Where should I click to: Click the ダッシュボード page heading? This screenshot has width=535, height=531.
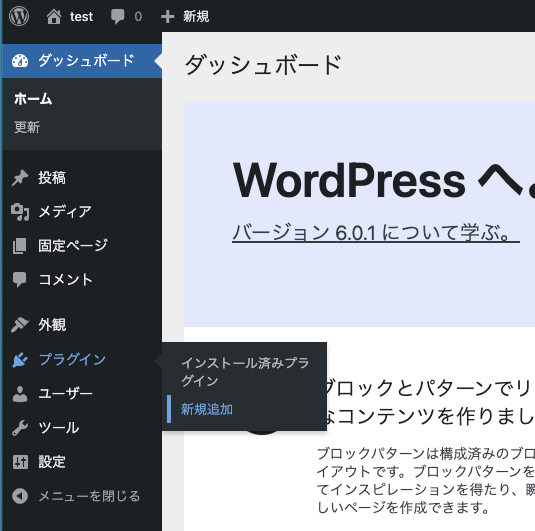pos(263,65)
